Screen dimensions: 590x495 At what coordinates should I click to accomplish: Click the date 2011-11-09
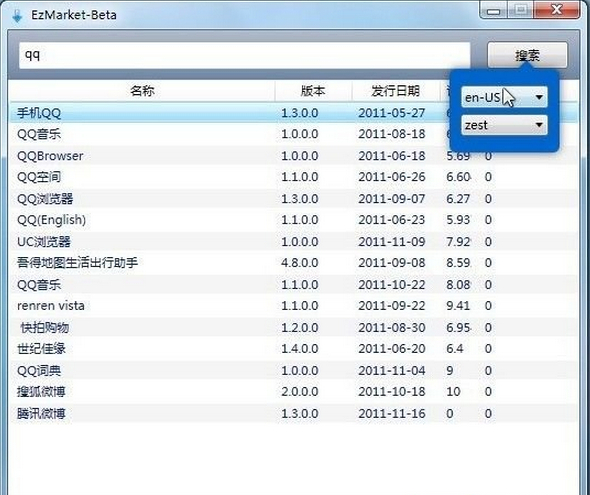392,241
